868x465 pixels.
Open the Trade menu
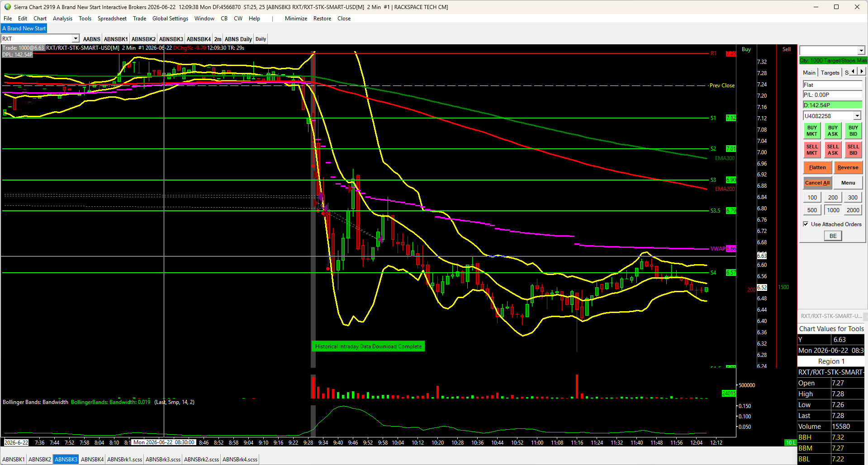click(x=139, y=19)
